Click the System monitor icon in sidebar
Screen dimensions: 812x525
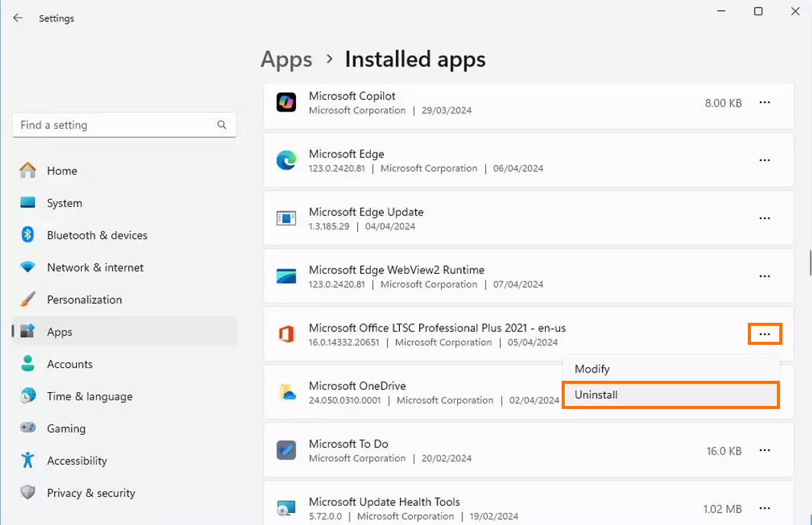pos(27,202)
